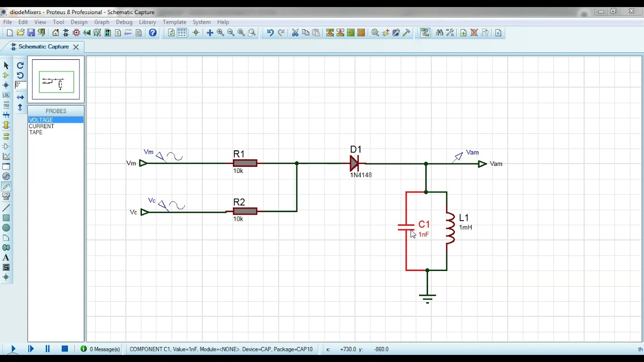Cut the selection with scissors icon
This screenshot has width=644, height=362.
point(295,33)
